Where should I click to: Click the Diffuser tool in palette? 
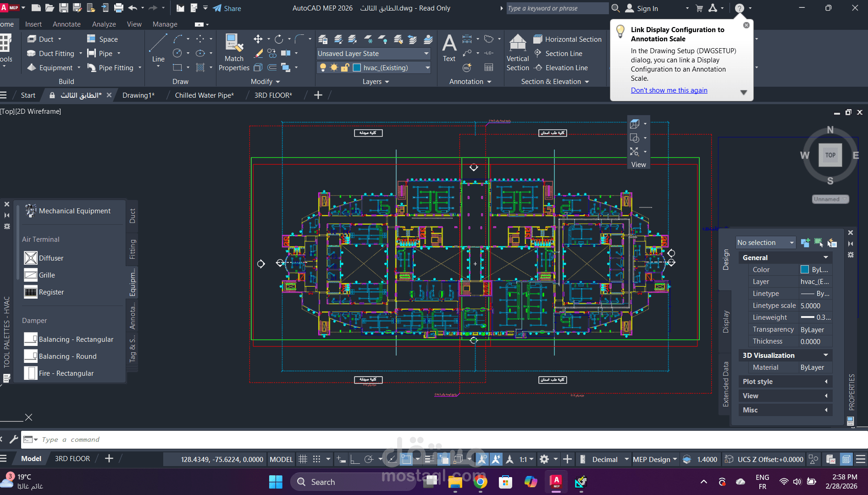pyautogui.click(x=44, y=258)
